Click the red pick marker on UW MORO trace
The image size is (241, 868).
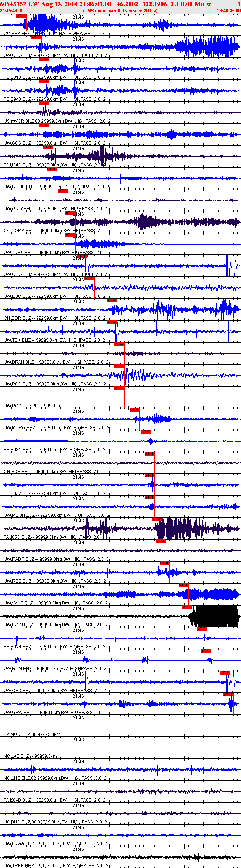135,410
